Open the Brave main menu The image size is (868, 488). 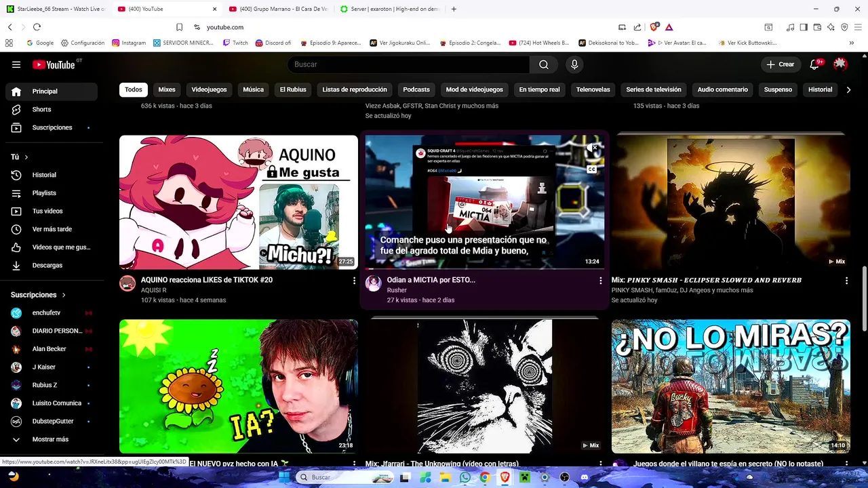point(858,27)
